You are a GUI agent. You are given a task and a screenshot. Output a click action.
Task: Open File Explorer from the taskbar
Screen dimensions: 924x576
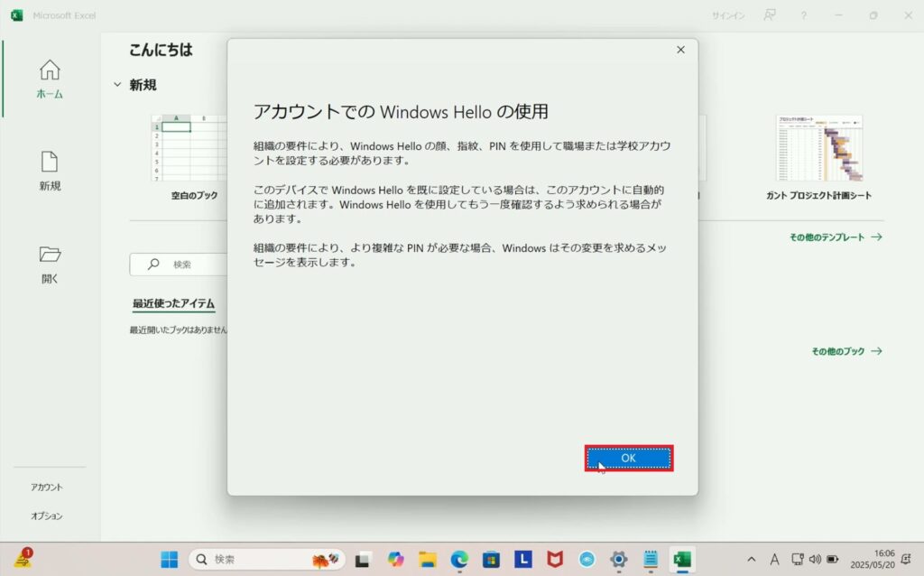[x=427, y=560]
